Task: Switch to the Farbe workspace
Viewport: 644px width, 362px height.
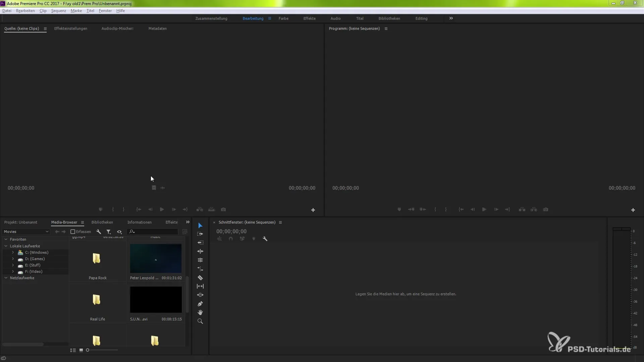Action: click(x=283, y=18)
